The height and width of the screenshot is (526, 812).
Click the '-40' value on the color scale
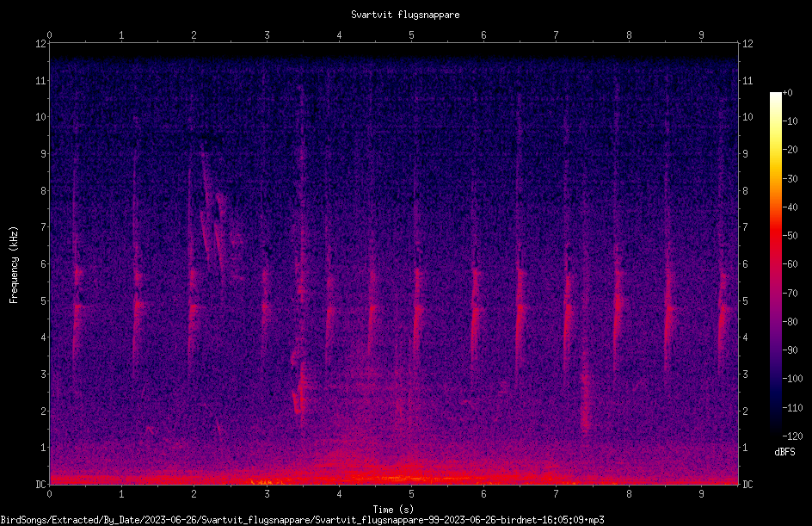(790, 207)
